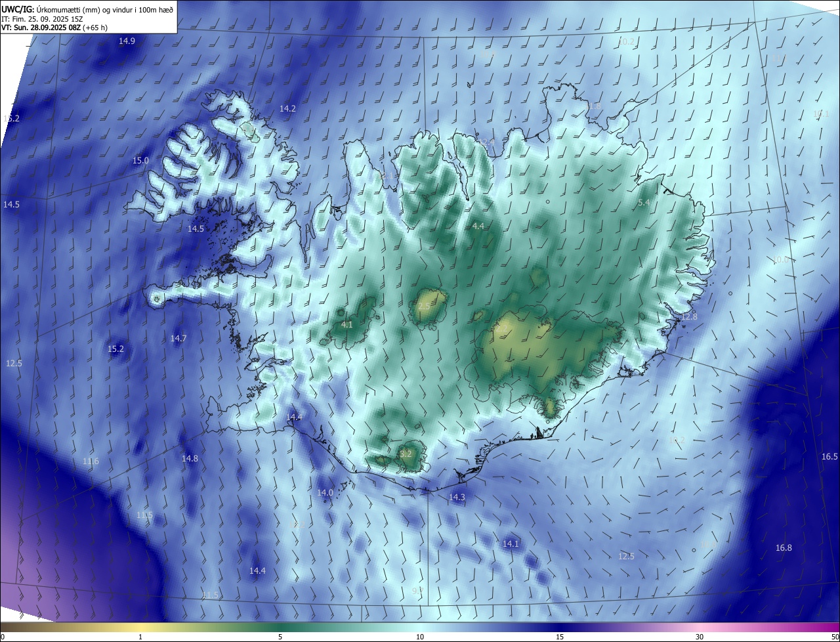Click the 14.9 value label on the map
Screen dimensions: 840x642
127,41
